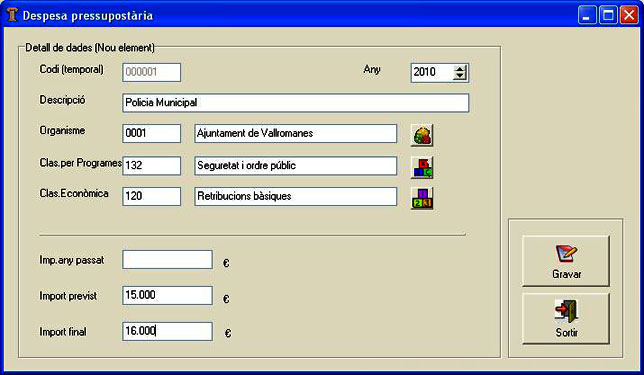This screenshot has height=375, width=644.
Task: Save the record with Gravar
Action: [566, 261]
